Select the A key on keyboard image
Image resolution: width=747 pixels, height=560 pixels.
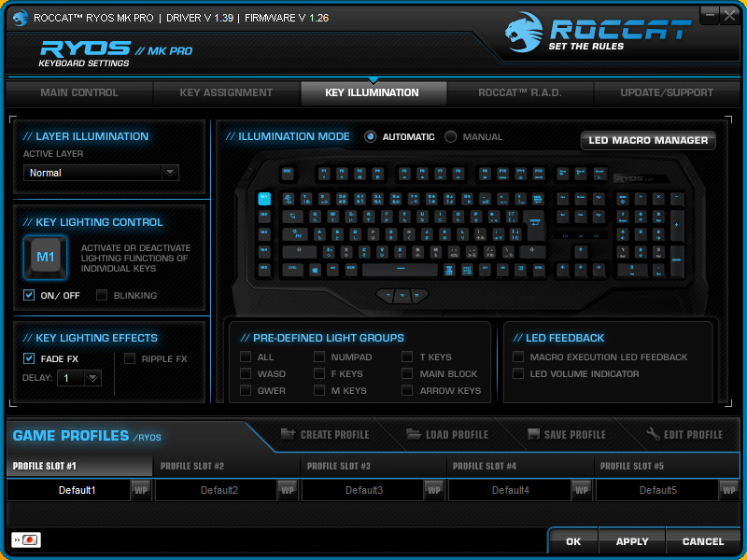[x=318, y=234]
